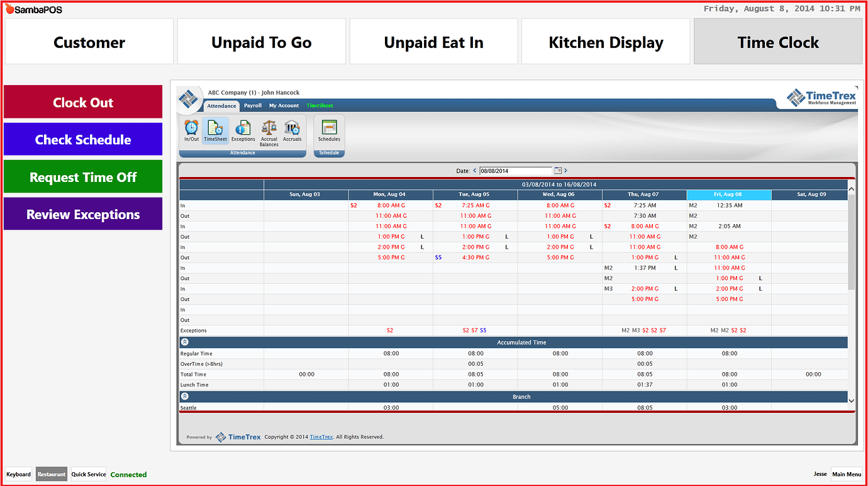The image size is (868, 486).
Task: Click the Connected status text
Action: 128,475
